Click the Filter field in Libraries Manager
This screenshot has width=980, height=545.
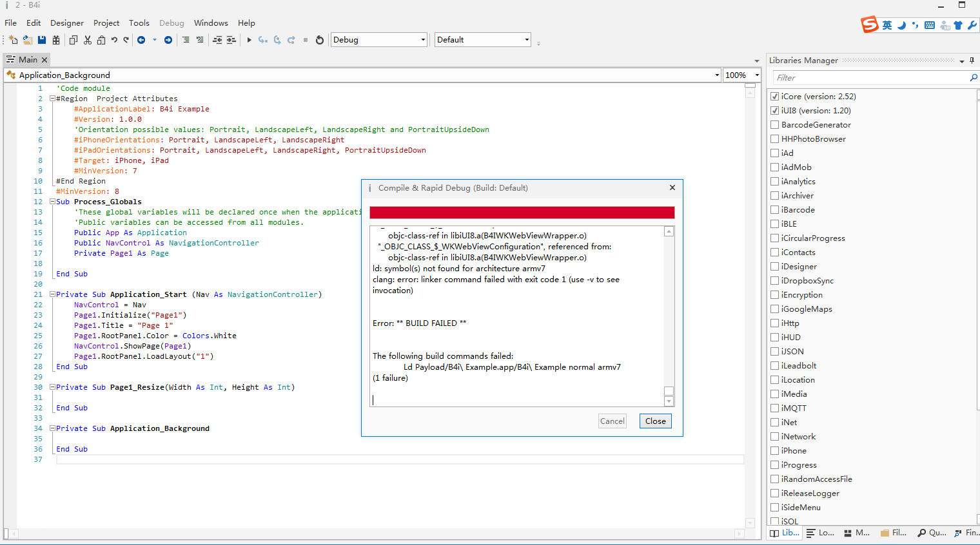click(x=870, y=78)
